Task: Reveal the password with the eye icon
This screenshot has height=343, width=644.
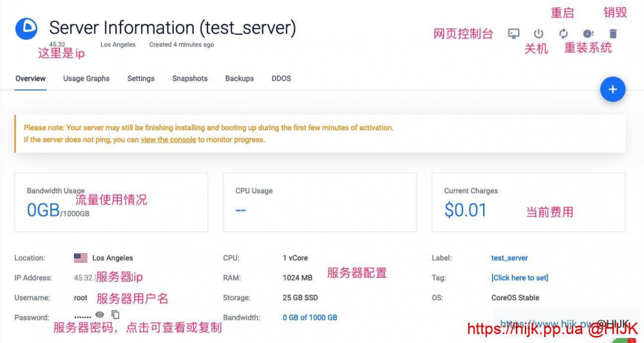Action: [100, 315]
